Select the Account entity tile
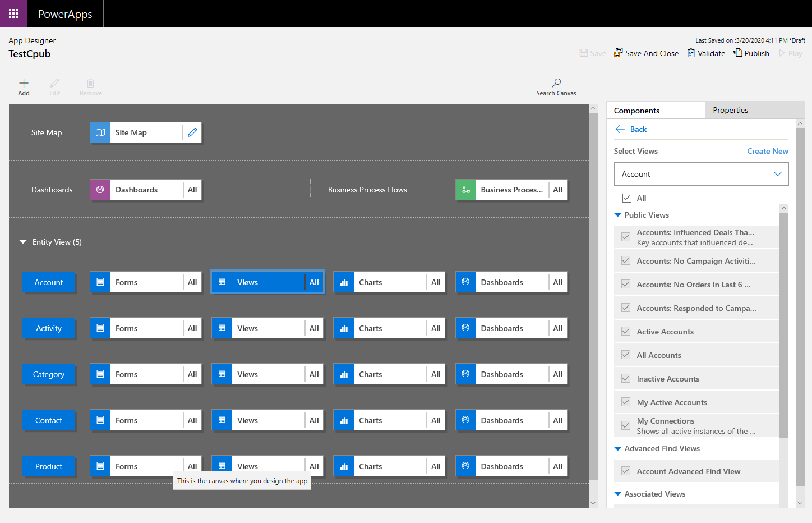Viewport: 812px width, 523px height. [x=49, y=282]
